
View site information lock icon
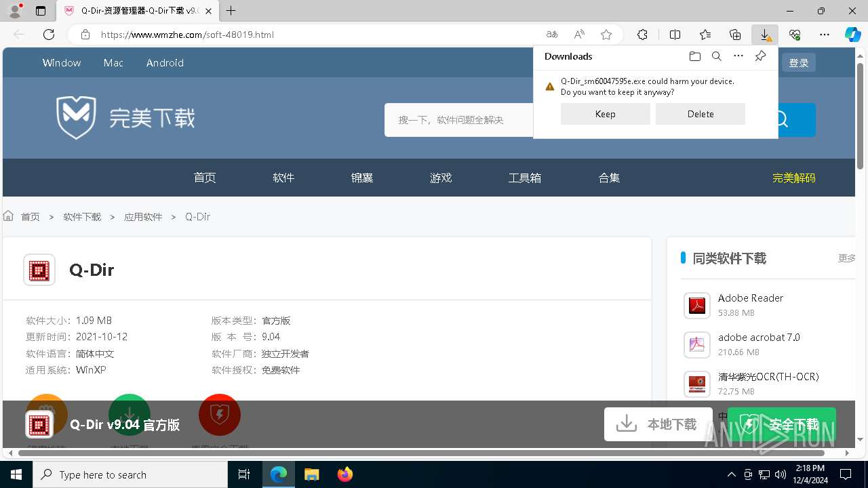tap(85, 35)
